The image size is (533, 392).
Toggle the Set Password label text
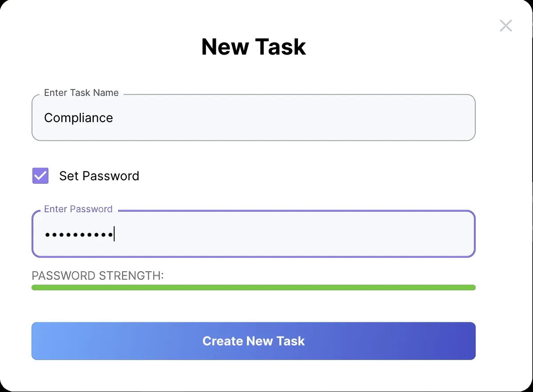[x=99, y=176]
